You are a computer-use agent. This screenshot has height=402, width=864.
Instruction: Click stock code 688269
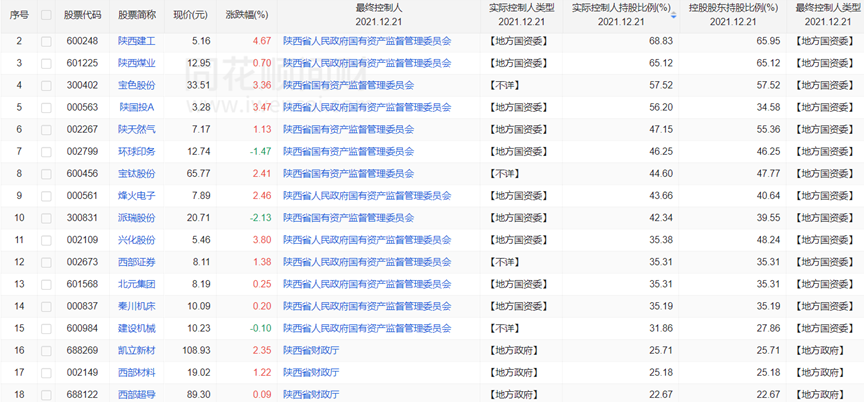tap(82, 351)
